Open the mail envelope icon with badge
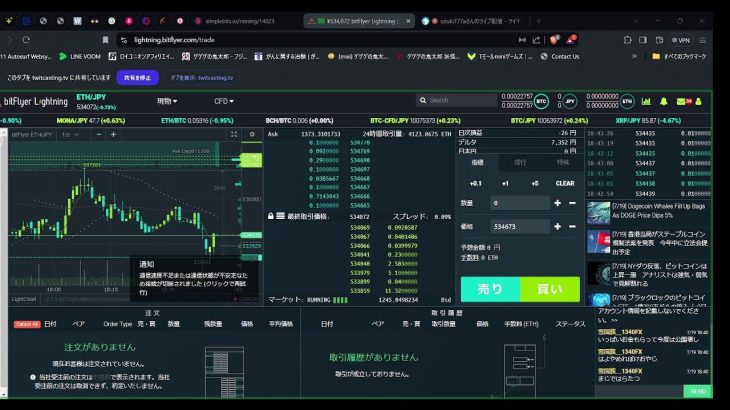 [x=683, y=101]
